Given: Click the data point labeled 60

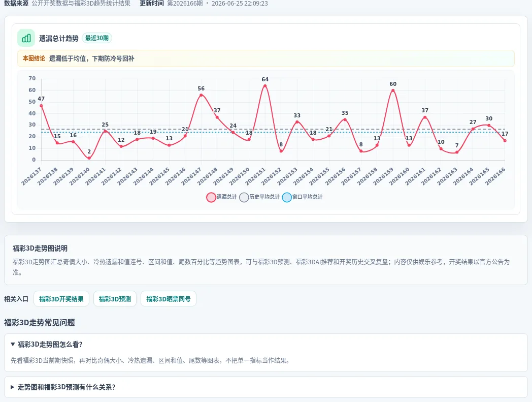Looking at the screenshot, I should (393, 90).
